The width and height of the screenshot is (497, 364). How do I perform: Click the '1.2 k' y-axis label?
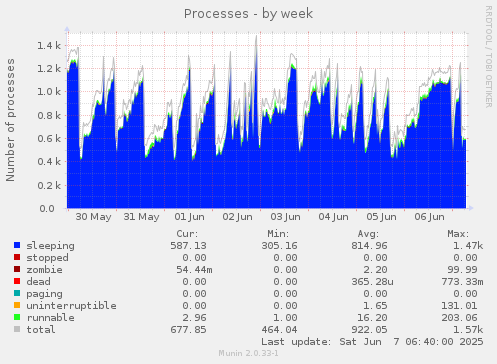(x=49, y=69)
